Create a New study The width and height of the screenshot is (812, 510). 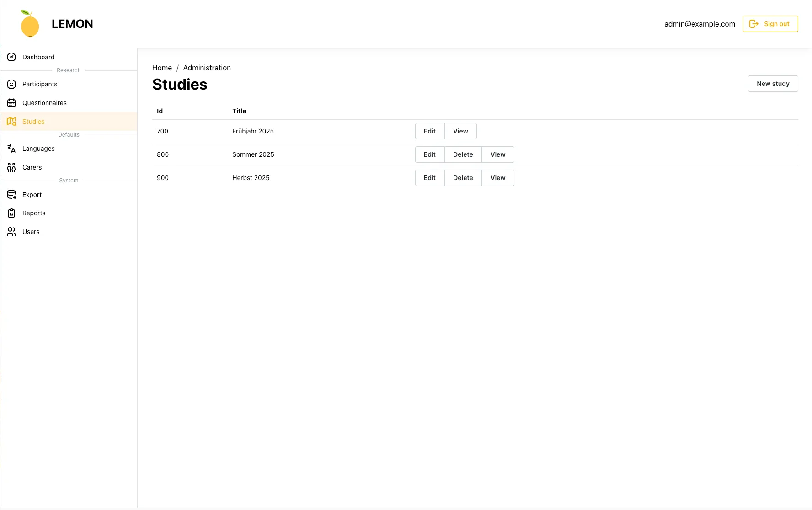pyautogui.click(x=773, y=84)
